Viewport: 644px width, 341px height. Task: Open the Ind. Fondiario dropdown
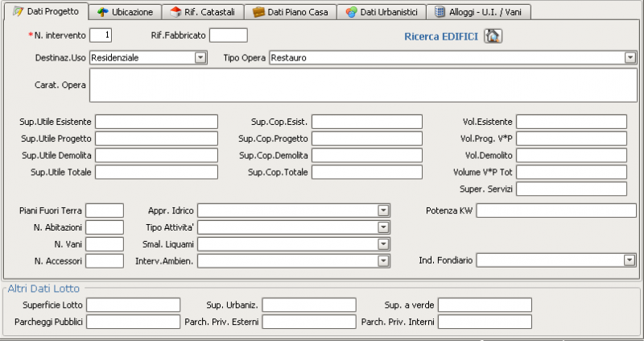[x=630, y=260]
